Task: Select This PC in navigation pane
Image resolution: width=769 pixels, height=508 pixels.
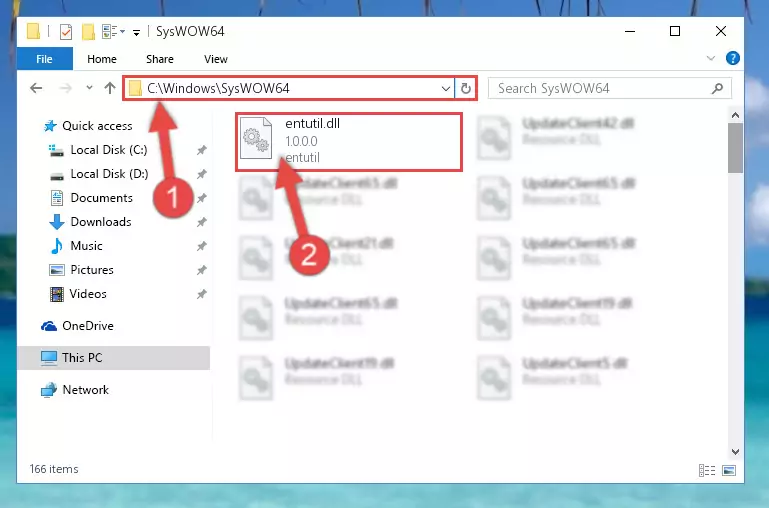Action: [x=113, y=358]
